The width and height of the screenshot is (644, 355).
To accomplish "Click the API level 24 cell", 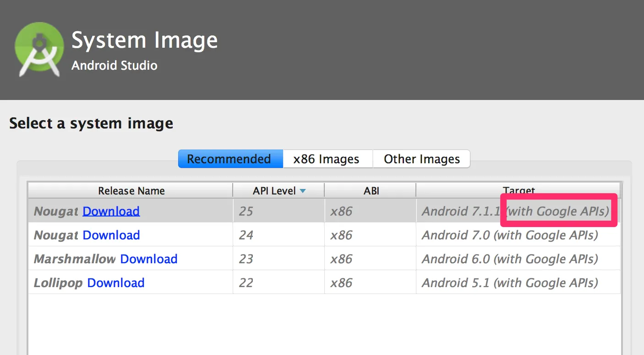I will click(278, 235).
